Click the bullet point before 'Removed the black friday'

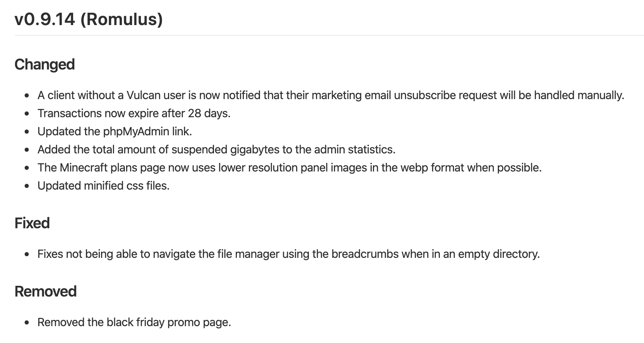[x=27, y=323]
